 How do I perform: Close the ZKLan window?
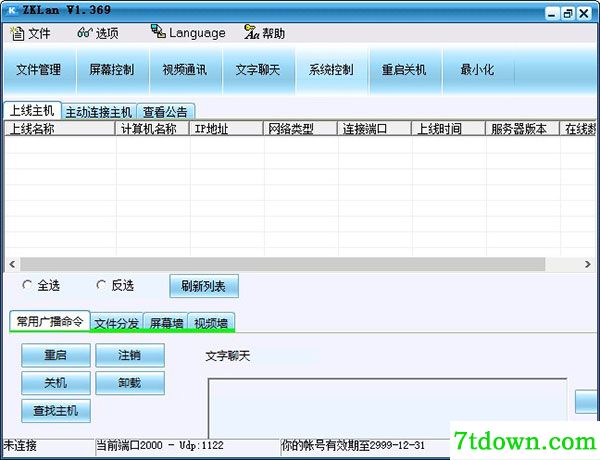coord(584,14)
